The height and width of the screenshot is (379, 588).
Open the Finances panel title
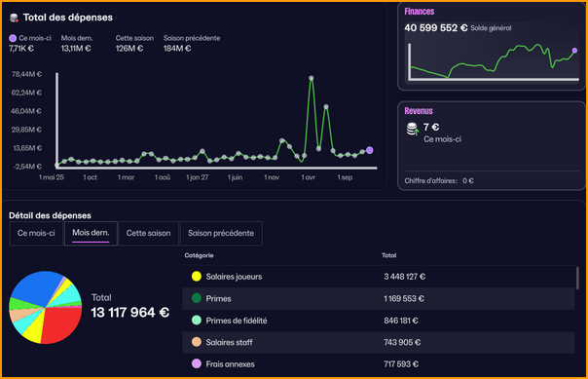point(419,12)
